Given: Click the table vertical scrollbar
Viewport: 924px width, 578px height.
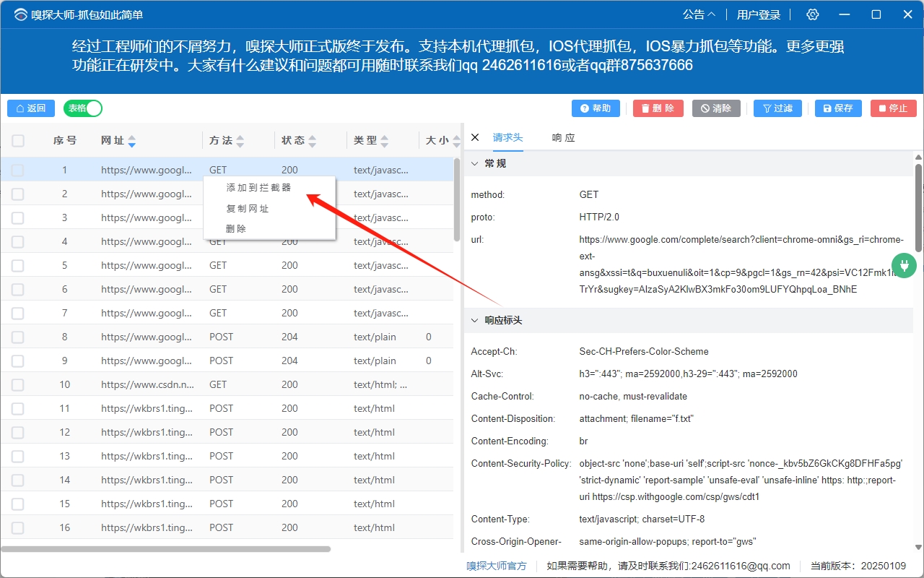Looking at the screenshot, I should coord(457,200).
